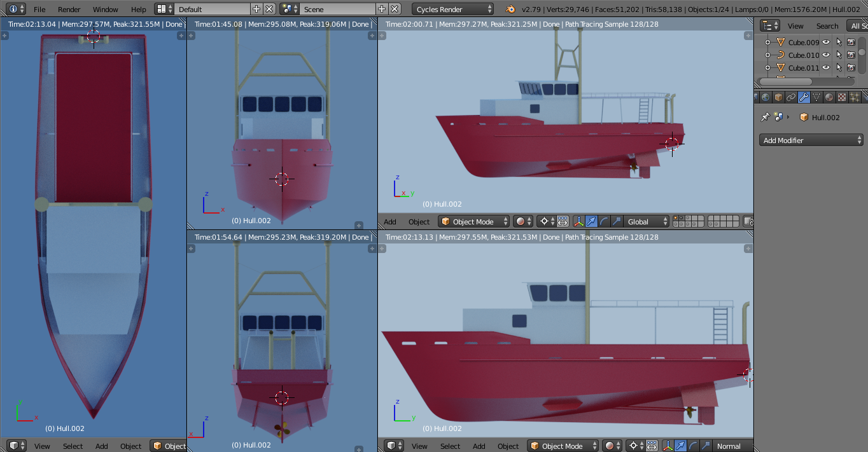Toggle selectability of Cube.009
The width and height of the screenshot is (868, 452).
tap(839, 42)
